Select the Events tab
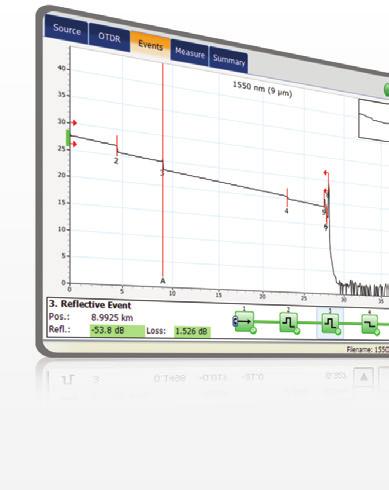Screen dimensions: 389x490 click(150, 45)
